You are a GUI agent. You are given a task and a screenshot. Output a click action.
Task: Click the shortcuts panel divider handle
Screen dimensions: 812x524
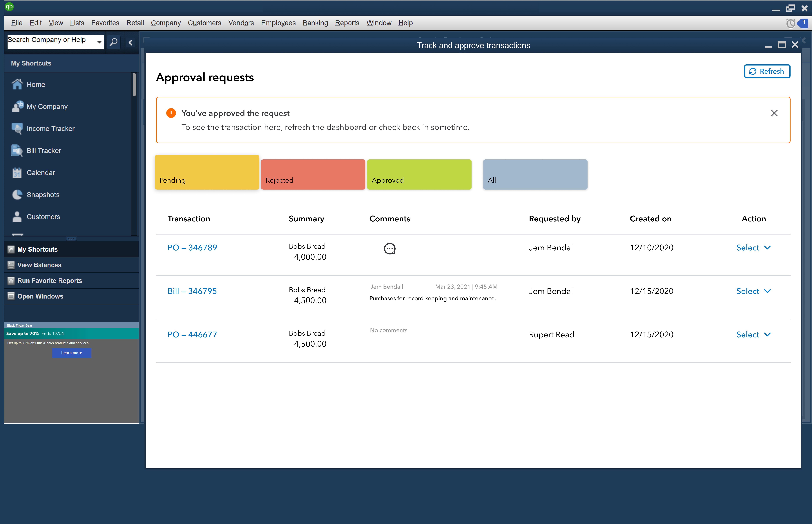pyautogui.click(x=71, y=239)
